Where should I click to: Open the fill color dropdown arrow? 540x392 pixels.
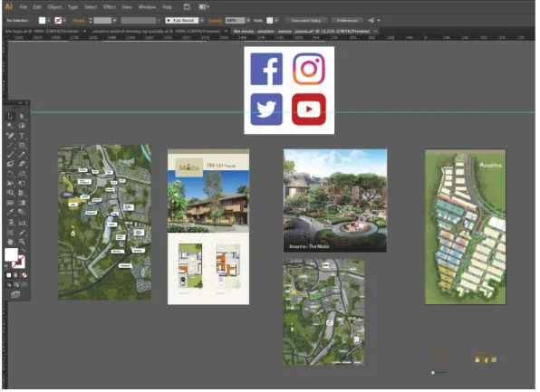[x=49, y=21]
